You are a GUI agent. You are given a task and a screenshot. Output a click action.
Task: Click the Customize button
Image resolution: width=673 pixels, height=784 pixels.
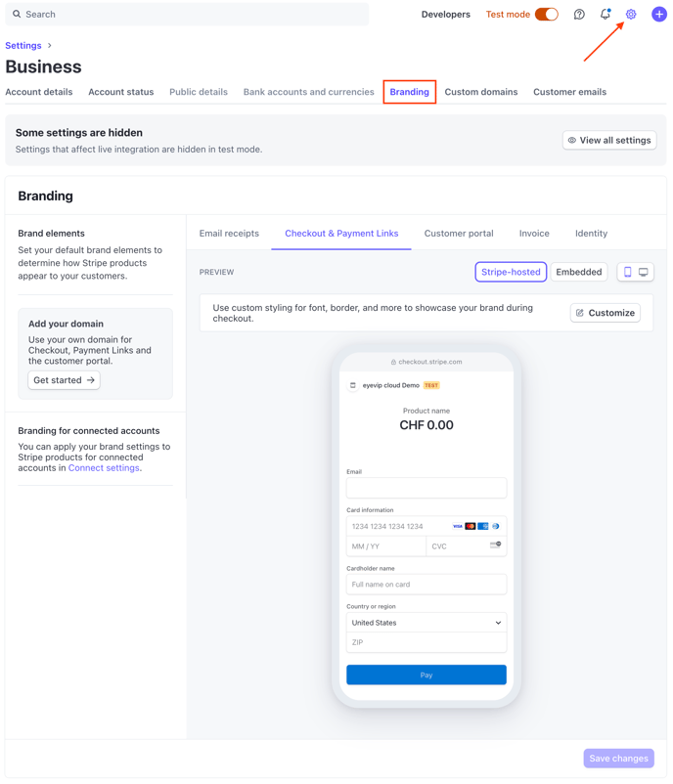coord(605,313)
